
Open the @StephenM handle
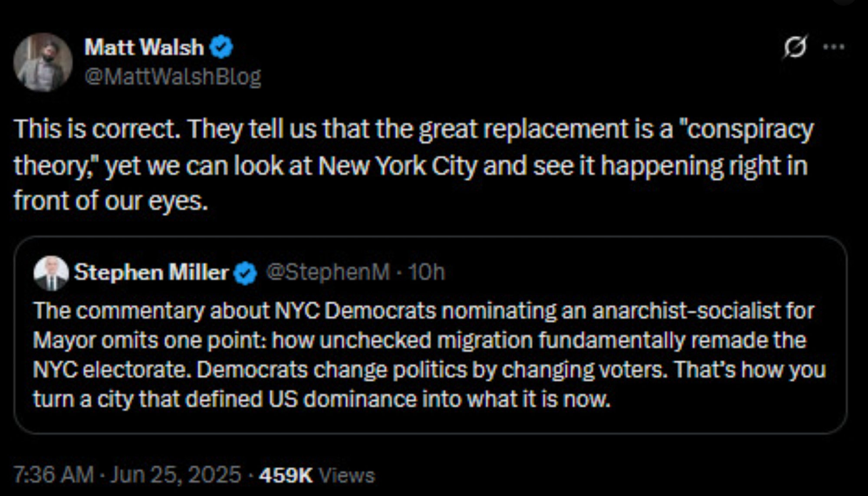click(328, 272)
